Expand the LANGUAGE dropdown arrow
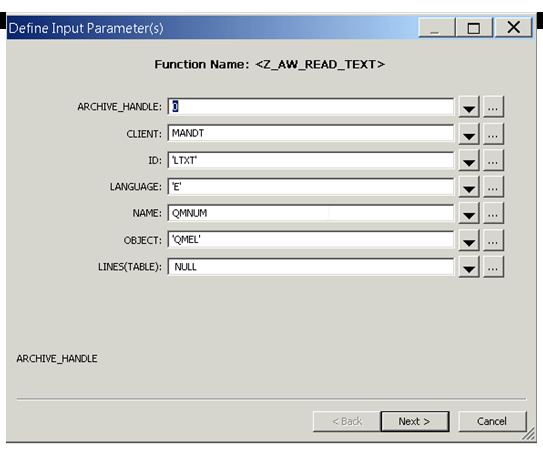Viewport: 543px width, 457px height. pos(469,187)
